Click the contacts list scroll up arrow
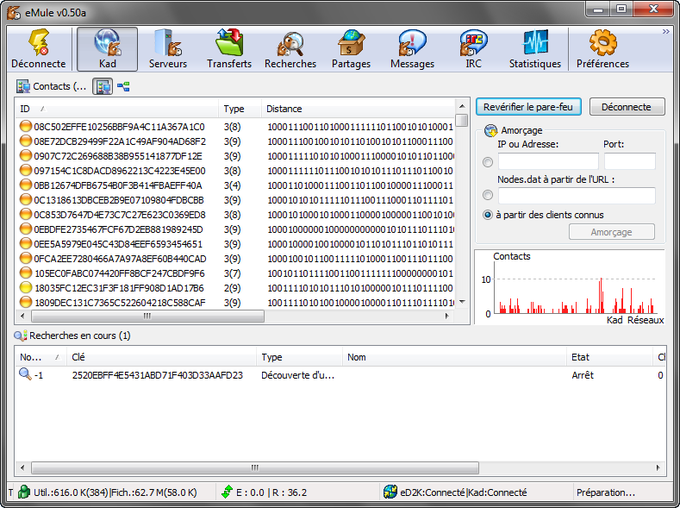 coord(462,106)
